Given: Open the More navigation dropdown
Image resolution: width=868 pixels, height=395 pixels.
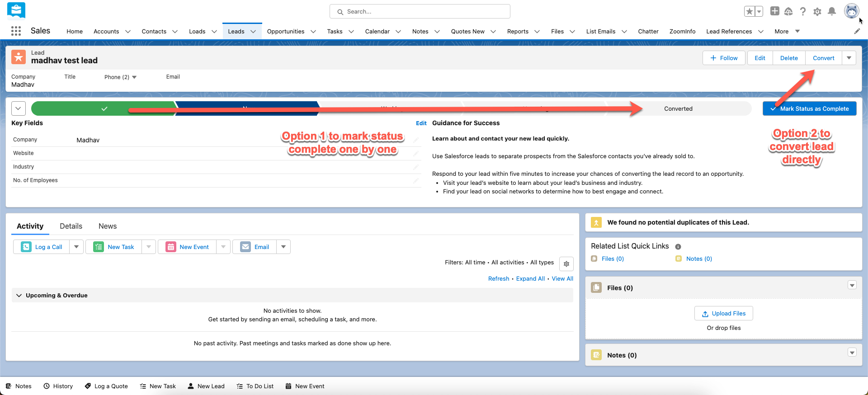Looking at the screenshot, I should coord(787,31).
